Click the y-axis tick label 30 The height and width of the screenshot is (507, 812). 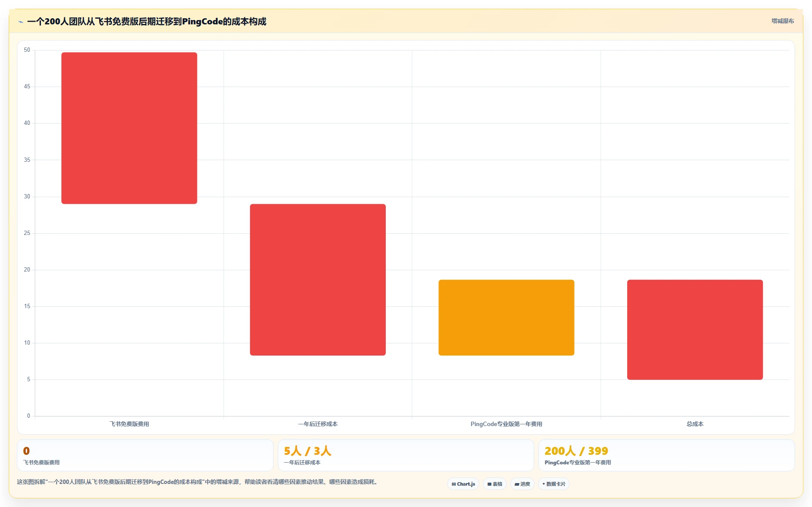point(27,197)
